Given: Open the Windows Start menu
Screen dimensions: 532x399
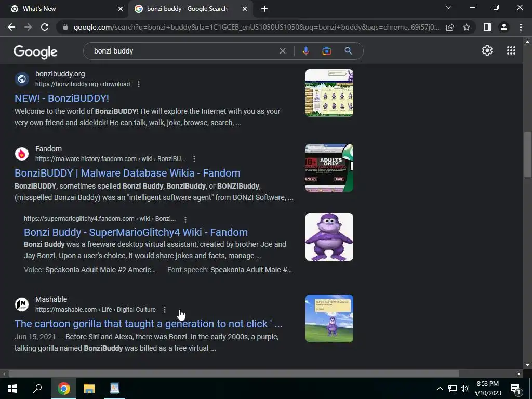Looking at the screenshot, I should 12,389.
